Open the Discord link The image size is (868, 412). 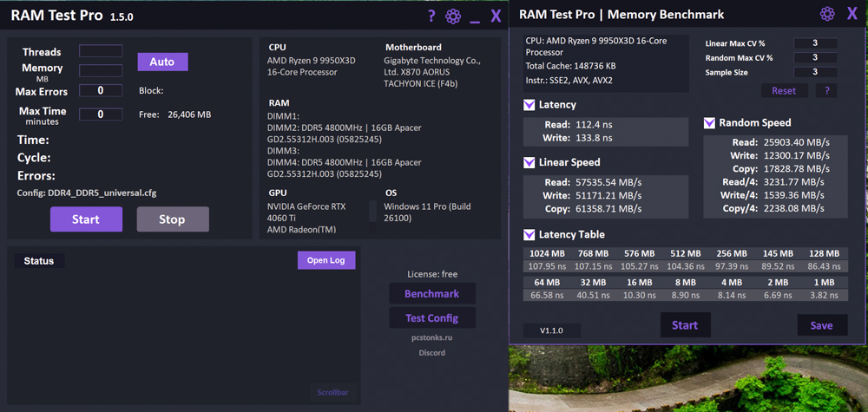pos(431,353)
